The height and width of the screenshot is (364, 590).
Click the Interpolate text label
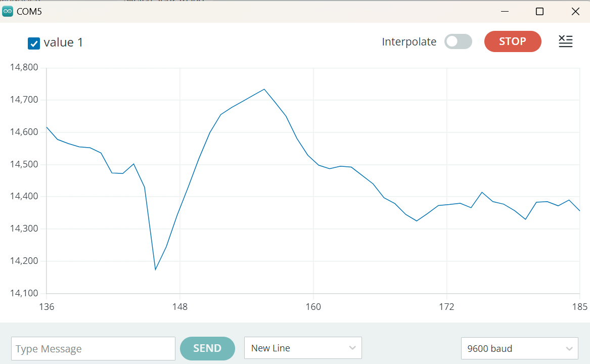(409, 42)
